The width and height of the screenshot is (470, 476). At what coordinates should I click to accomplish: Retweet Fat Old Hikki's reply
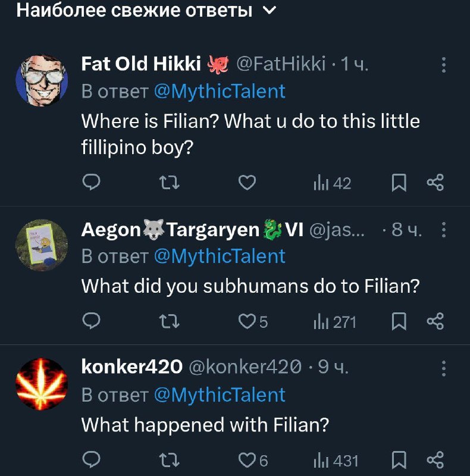tap(171, 184)
